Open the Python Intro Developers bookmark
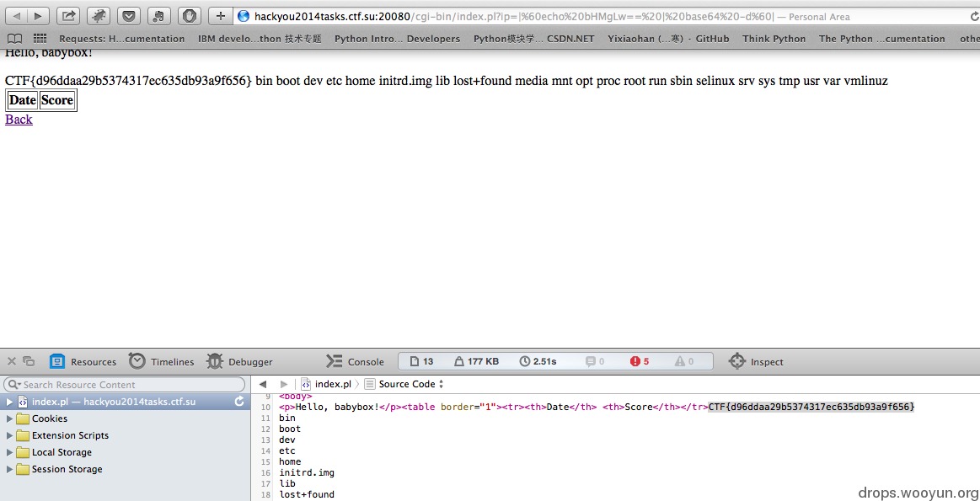Image resolution: width=980 pixels, height=501 pixels. [397, 39]
